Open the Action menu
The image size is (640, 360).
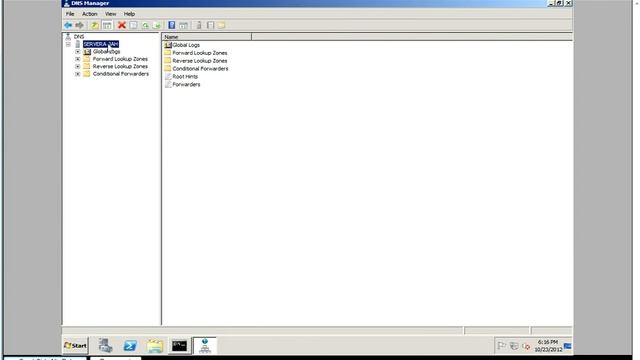pyautogui.click(x=89, y=14)
